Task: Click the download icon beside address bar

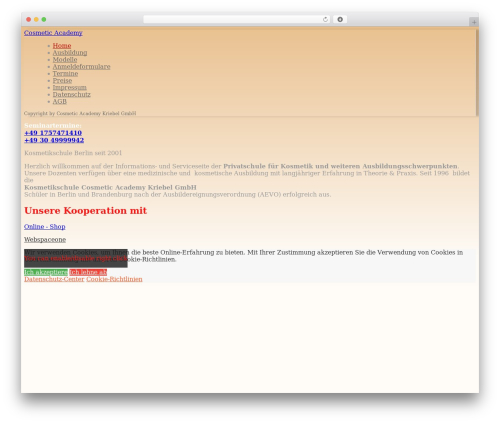Action: (340, 20)
